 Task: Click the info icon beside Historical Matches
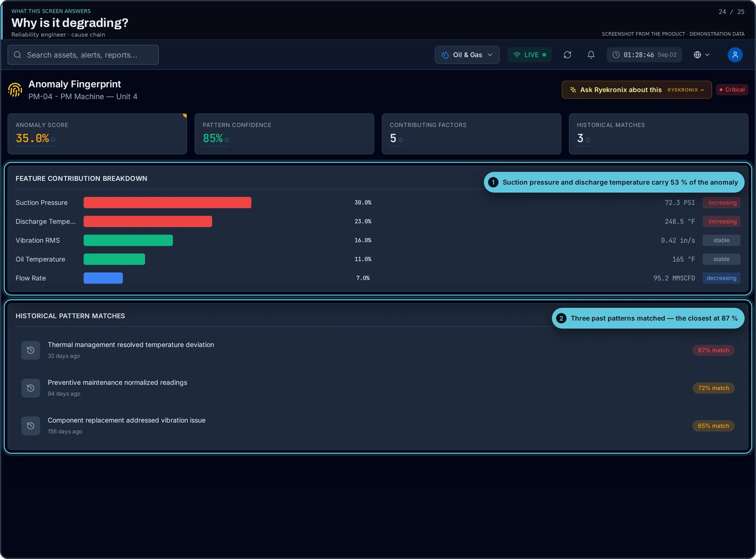pos(588,140)
